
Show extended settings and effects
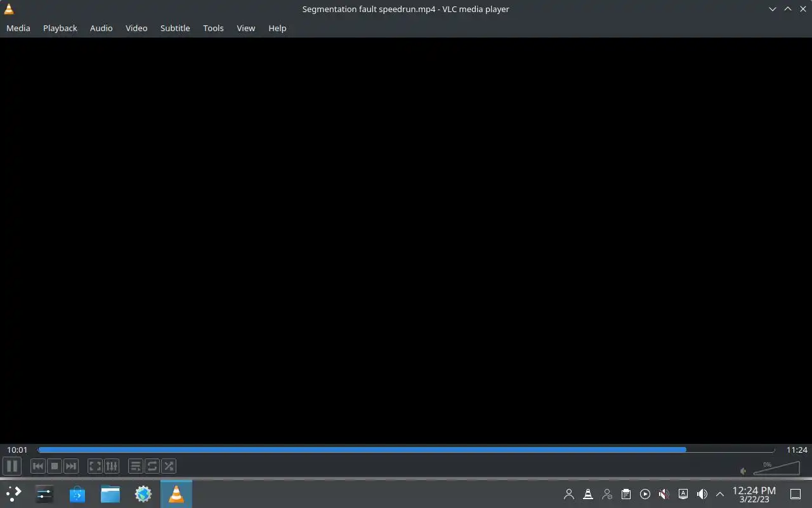pyautogui.click(x=112, y=466)
